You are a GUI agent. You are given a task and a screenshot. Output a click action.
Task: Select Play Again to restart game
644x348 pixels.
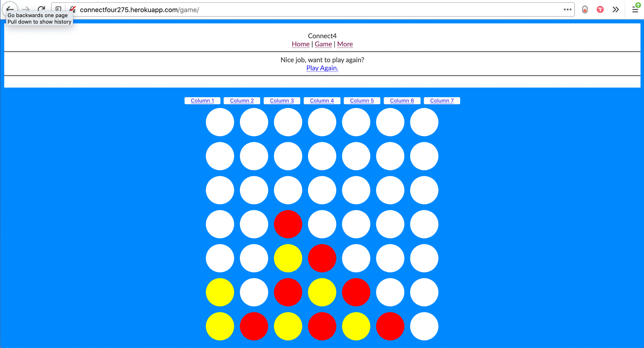tap(321, 68)
